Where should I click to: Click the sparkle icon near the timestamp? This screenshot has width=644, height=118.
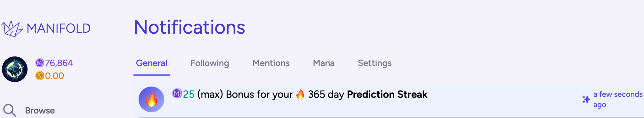coord(586,99)
